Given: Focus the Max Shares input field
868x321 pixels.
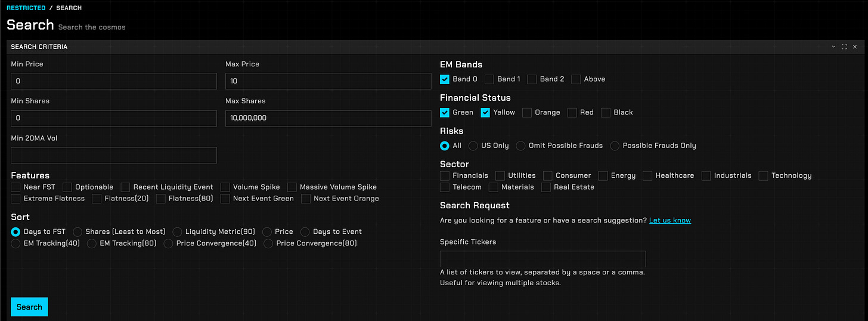Looking at the screenshot, I should tap(328, 118).
